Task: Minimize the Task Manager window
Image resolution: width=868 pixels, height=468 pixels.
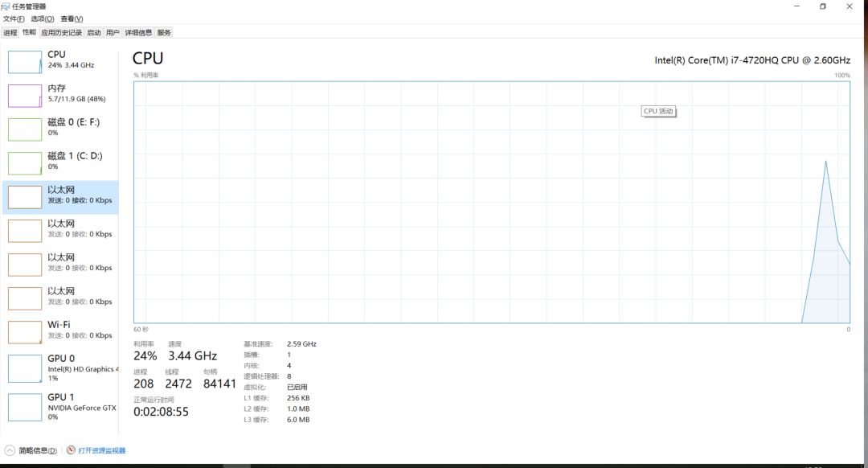Action: click(797, 6)
